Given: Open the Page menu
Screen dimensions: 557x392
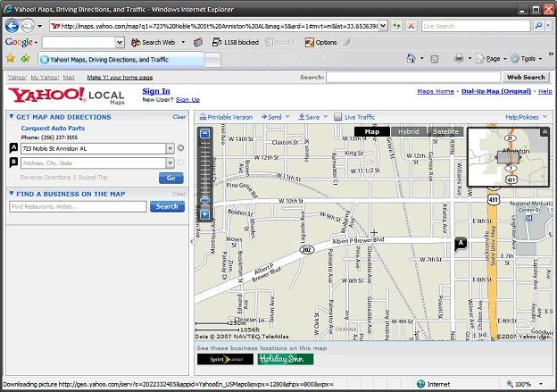Looking at the screenshot, I should point(491,59).
